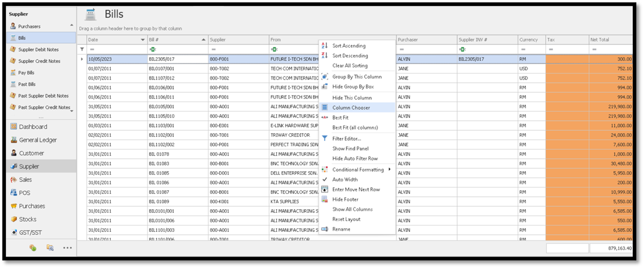This screenshot has width=644, height=268.
Task: Click the Net Total column header
Action: pos(610,40)
